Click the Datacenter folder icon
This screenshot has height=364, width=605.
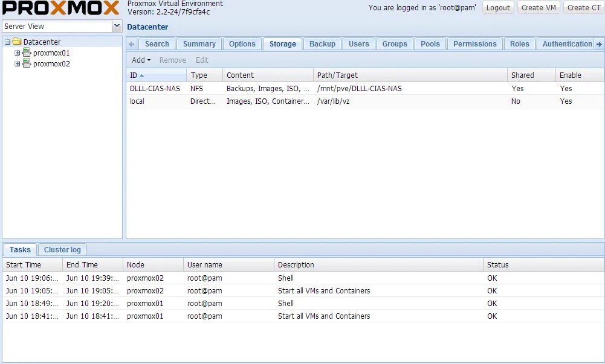tap(16, 42)
